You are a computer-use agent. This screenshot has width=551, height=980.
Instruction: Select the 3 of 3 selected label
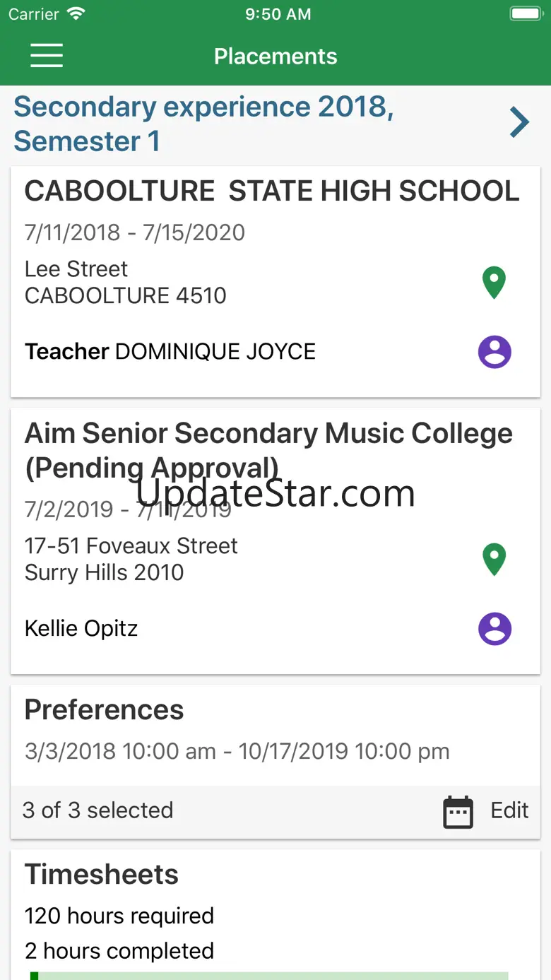[97, 810]
